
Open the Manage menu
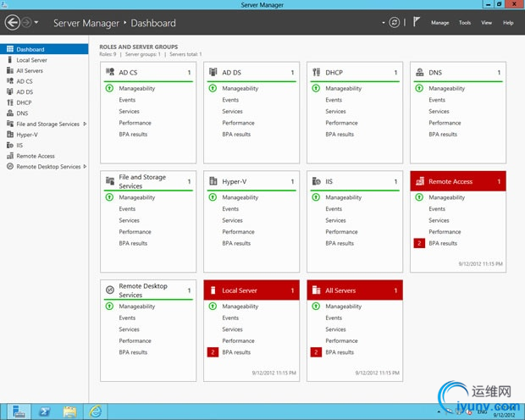440,23
